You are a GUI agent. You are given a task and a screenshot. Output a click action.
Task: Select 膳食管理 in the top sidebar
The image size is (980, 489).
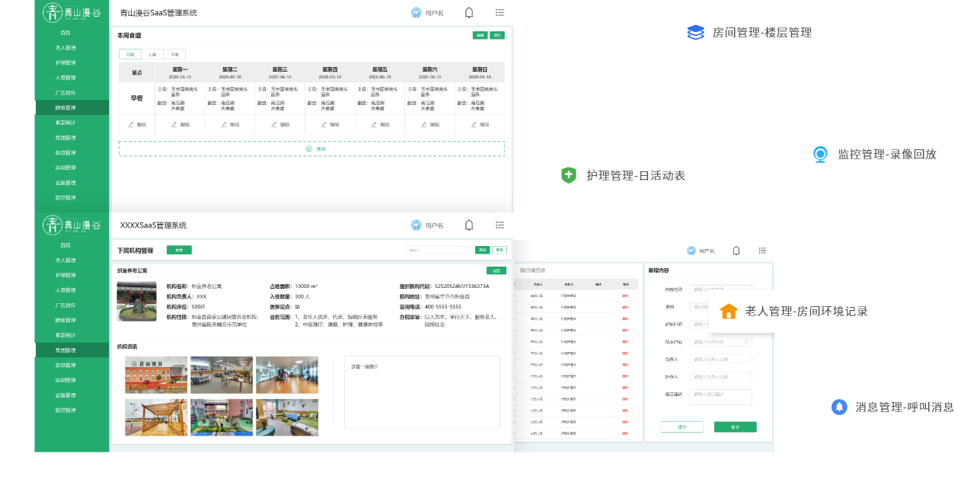point(65,107)
